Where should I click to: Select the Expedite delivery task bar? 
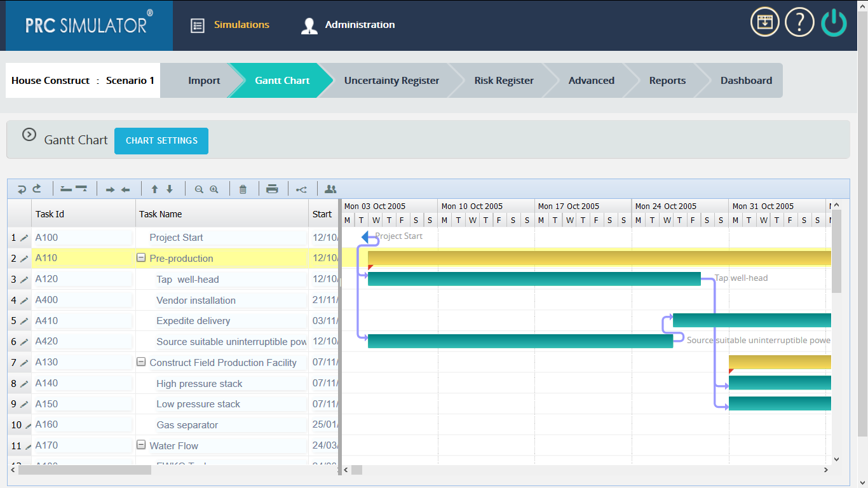coord(752,320)
